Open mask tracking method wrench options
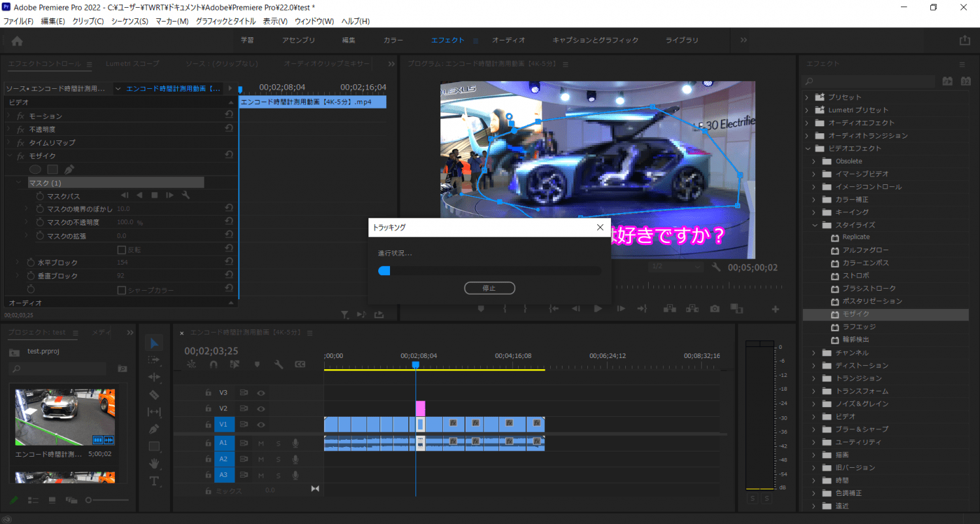The image size is (980, 524). pyautogui.click(x=186, y=195)
